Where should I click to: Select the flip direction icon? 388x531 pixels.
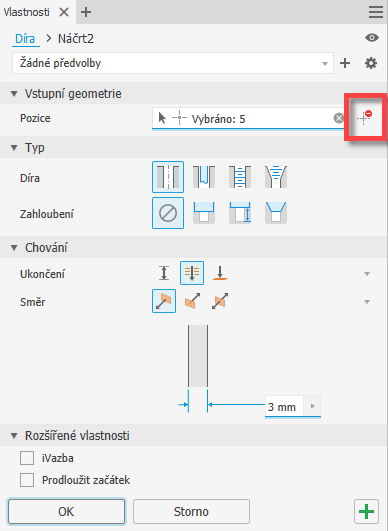(192, 301)
